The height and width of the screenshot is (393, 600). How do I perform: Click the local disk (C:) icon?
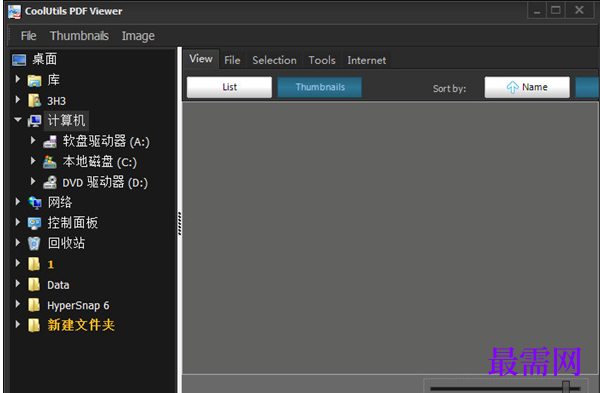tap(50, 162)
